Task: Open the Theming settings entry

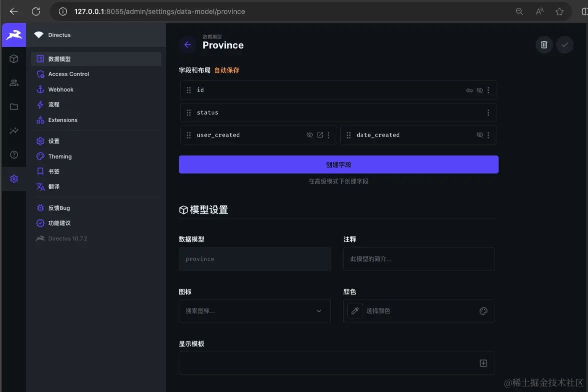Action: [60, 156]
